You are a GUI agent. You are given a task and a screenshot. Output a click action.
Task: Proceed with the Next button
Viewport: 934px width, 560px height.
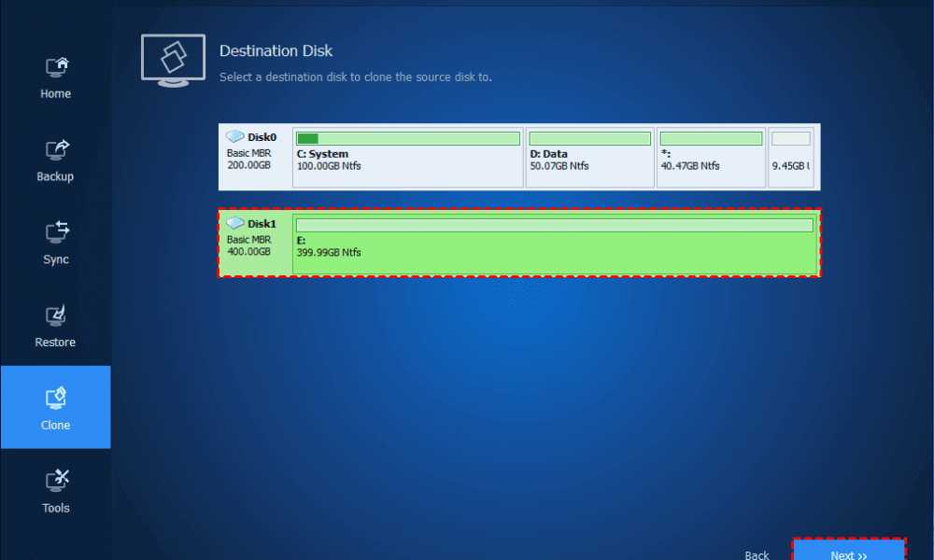849,550
